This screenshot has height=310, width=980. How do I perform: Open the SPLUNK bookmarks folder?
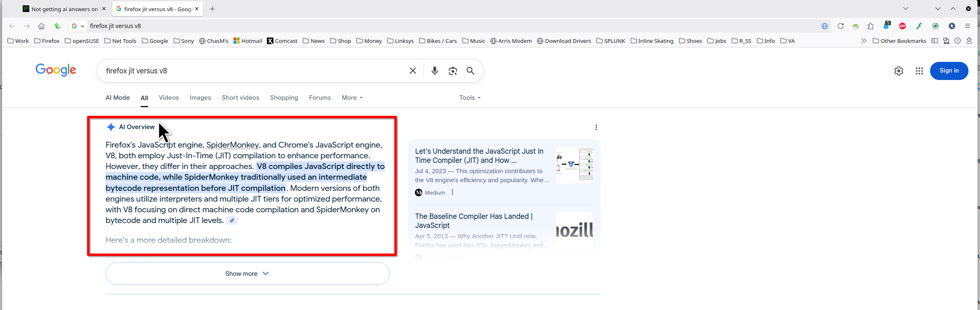pos(611,41)
